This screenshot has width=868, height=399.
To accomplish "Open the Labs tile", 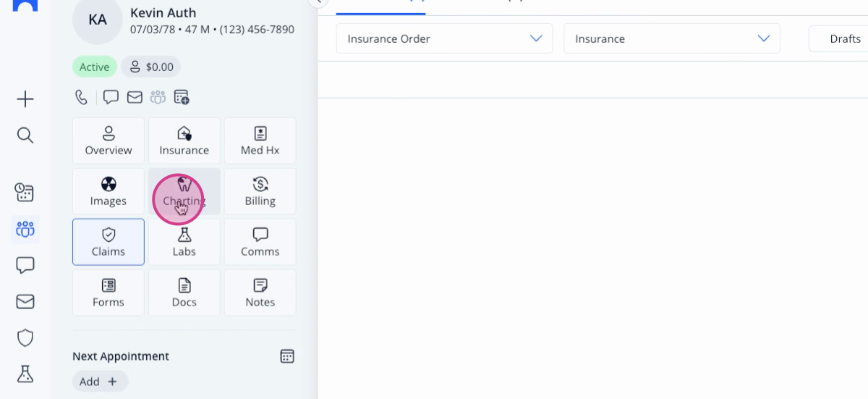I will (184, 243).
